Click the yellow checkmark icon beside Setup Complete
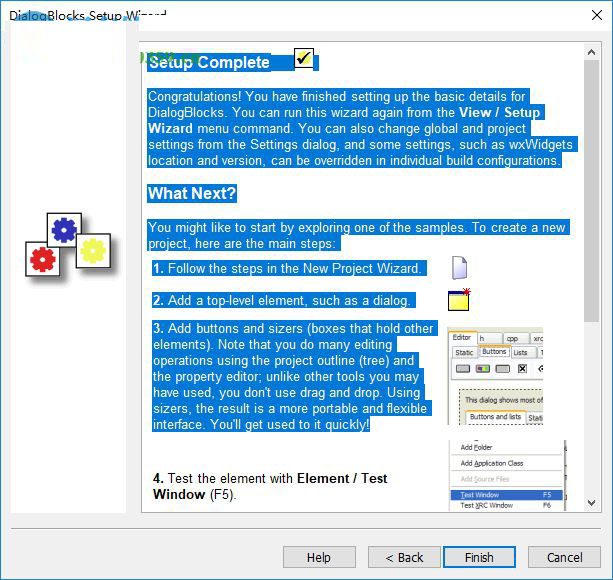 (304, 58)
